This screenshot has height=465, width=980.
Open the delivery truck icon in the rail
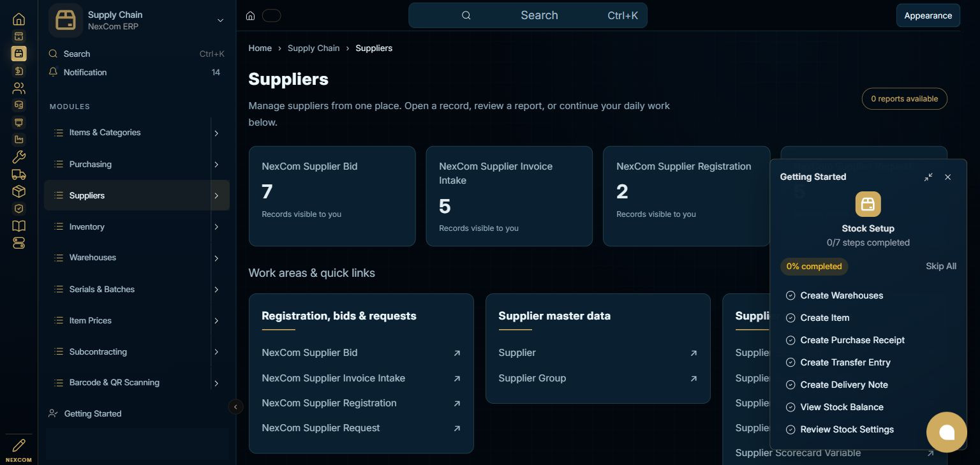[x=19, y=174]
